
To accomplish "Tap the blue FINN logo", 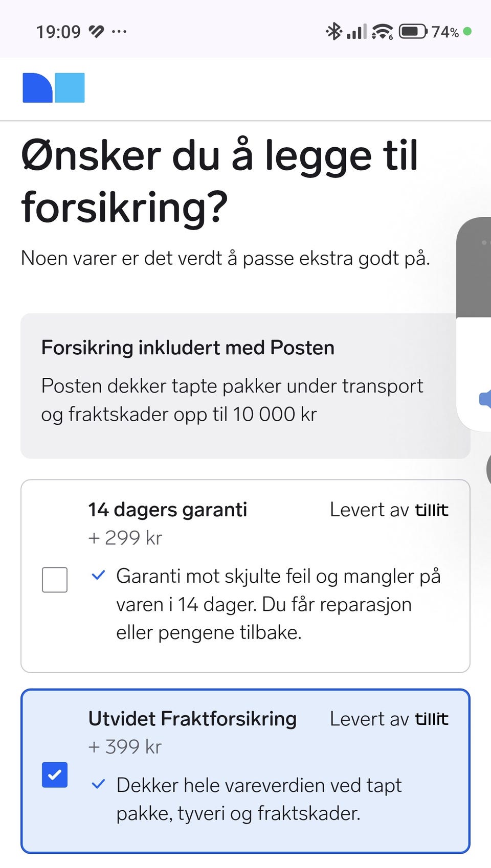I will click(x=54, y=88).
